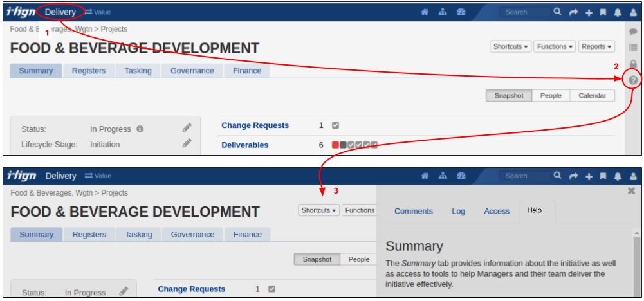This screenshot has height=301, width=644.
Task: Click the red-circled Delivery menu
Action: pos(60,12)
